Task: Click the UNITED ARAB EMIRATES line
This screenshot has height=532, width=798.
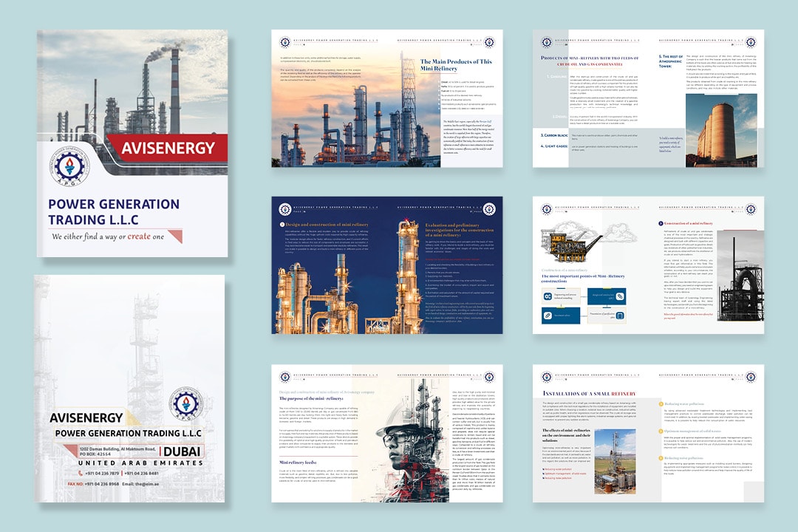Action: coord(140,463)
